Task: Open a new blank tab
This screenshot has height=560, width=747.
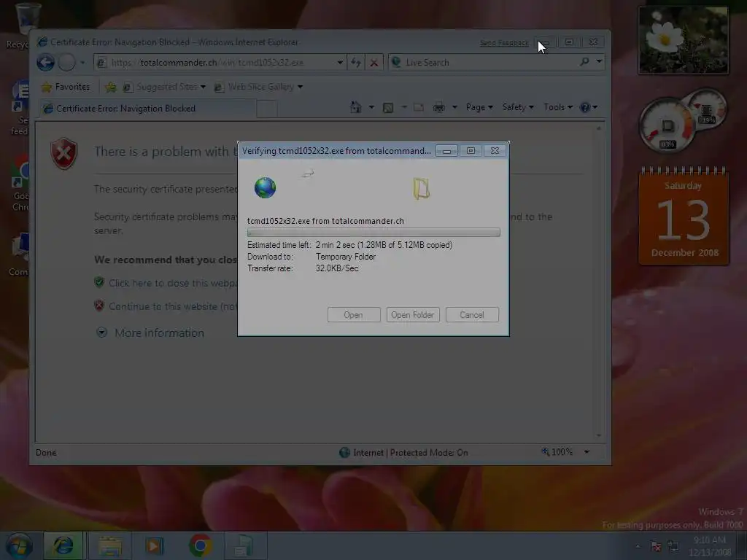Action: coord(267,109)
